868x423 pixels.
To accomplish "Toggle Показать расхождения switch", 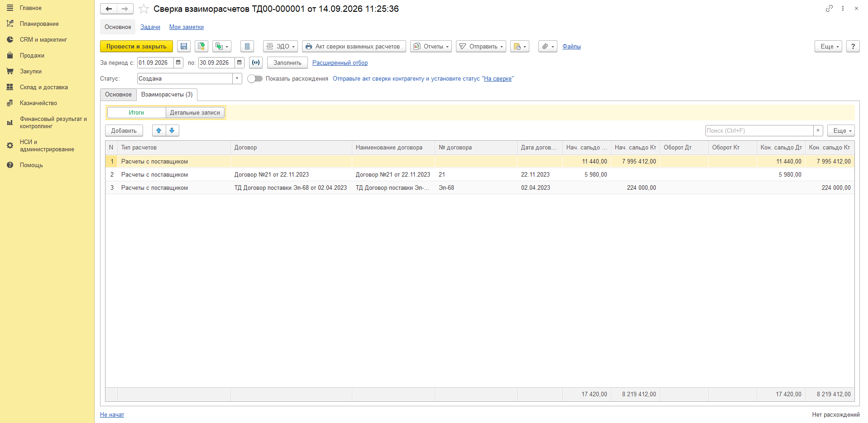I will click(x=255, y=78).
